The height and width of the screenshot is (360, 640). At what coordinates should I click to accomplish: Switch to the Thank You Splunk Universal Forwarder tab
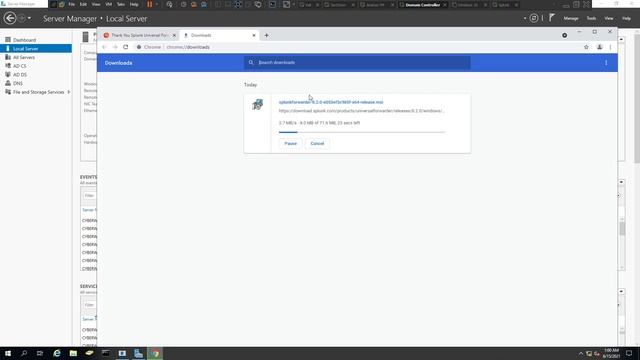(x=139, y=36)
